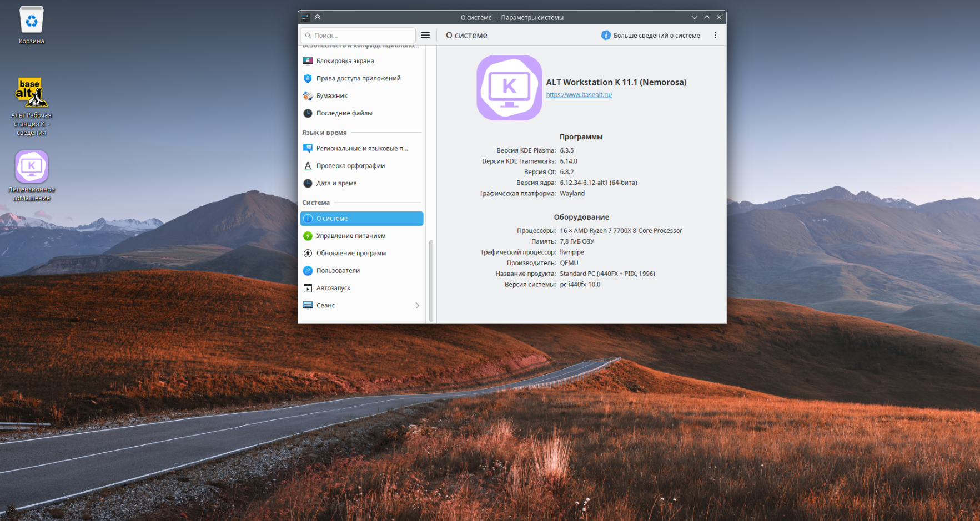
Task: Open Последние файлы settings
Action: coord(361,113)
